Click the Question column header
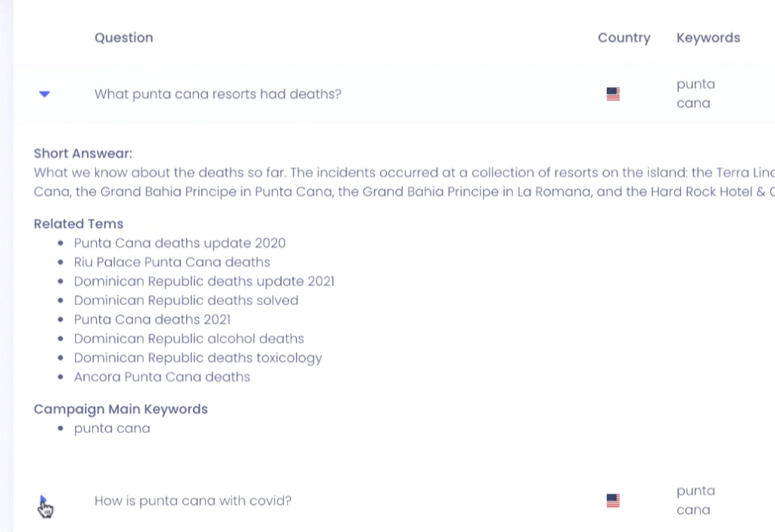775x532 pixels. point(123,37)
